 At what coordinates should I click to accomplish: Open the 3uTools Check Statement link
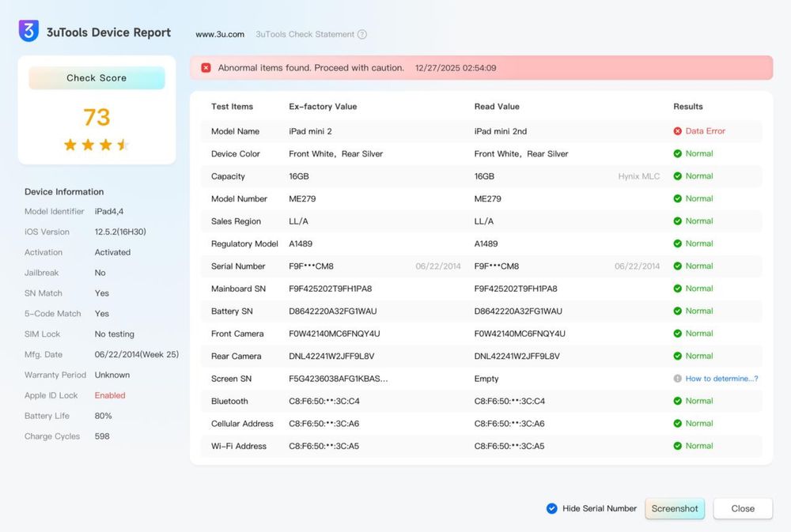(x=305, y=35)
